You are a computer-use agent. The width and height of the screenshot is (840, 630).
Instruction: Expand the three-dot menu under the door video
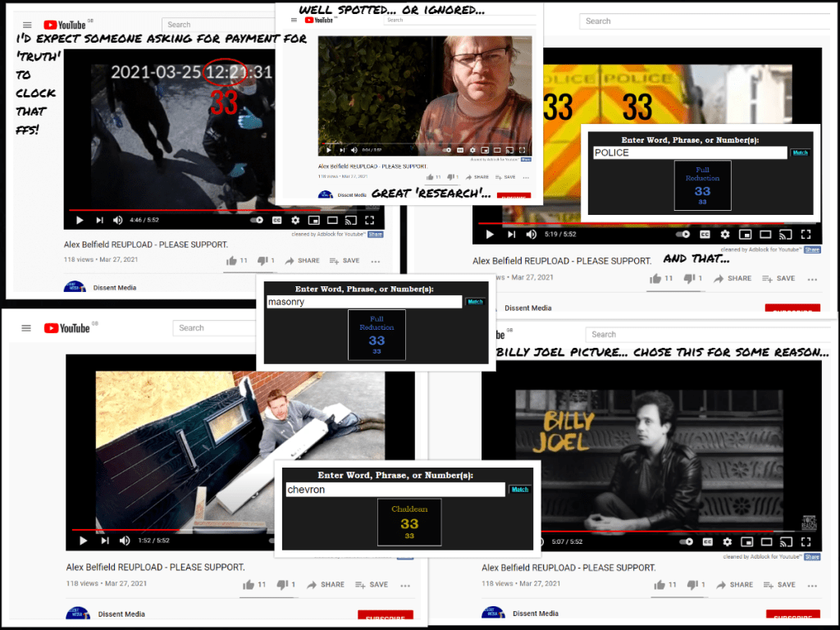(404, 585)
